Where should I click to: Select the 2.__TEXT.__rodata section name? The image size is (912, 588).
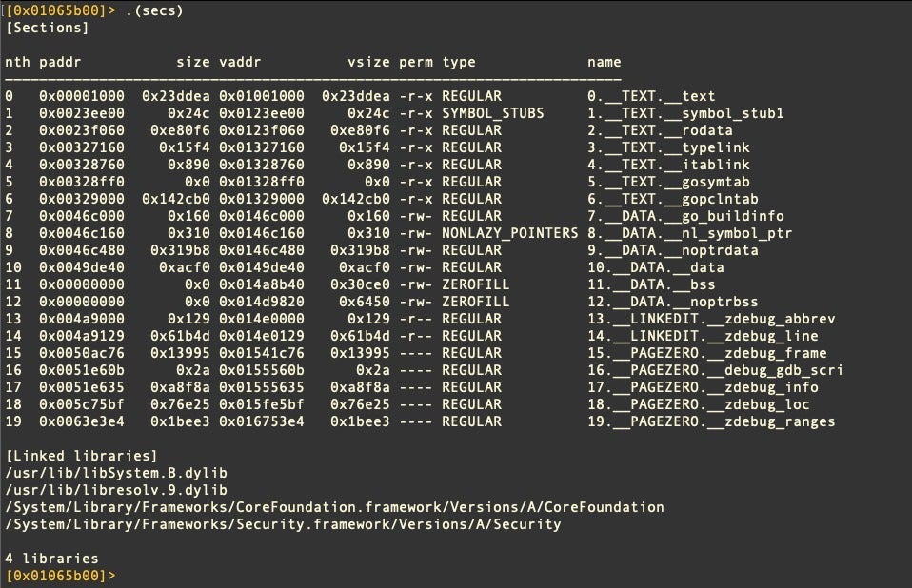(660, 130)
